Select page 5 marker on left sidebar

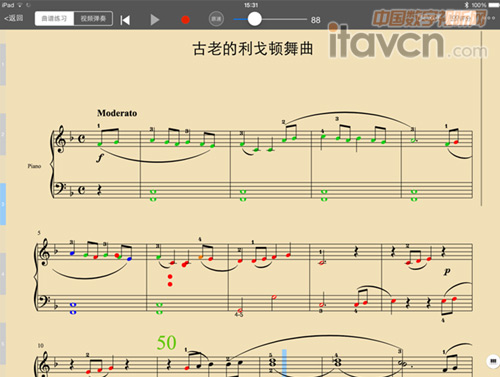(3, 343)
